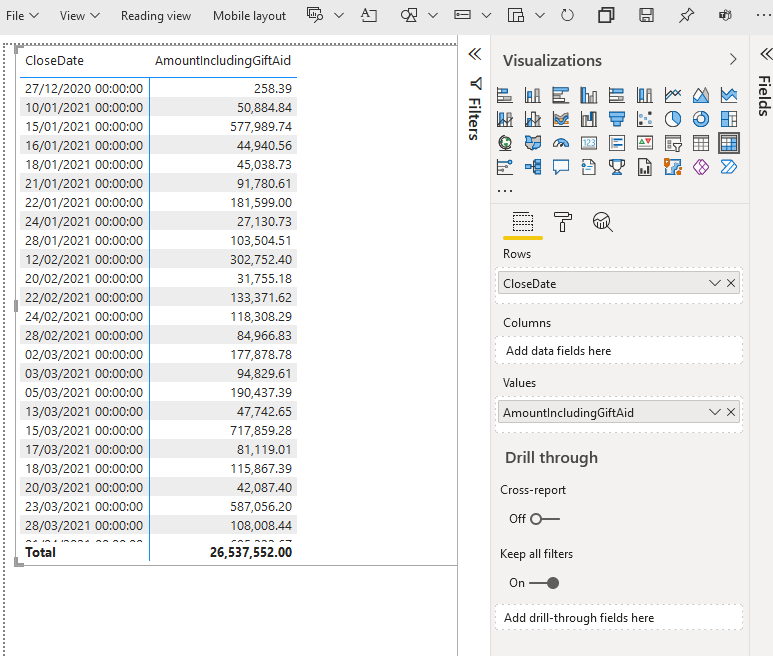This screenshot has height=656, width=773.
Task: Open the Fields tab in Visualizations pane
Action: (x=523, y=222)
